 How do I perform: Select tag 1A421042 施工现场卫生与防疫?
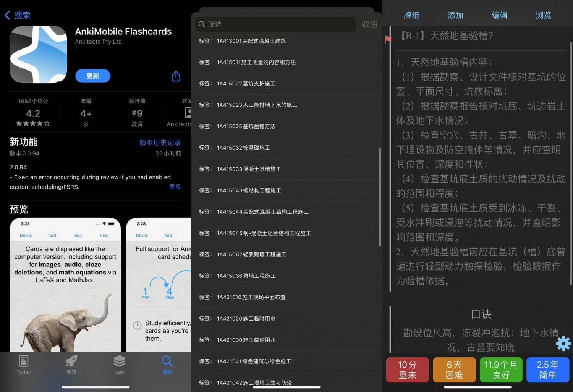click(286, 382)
